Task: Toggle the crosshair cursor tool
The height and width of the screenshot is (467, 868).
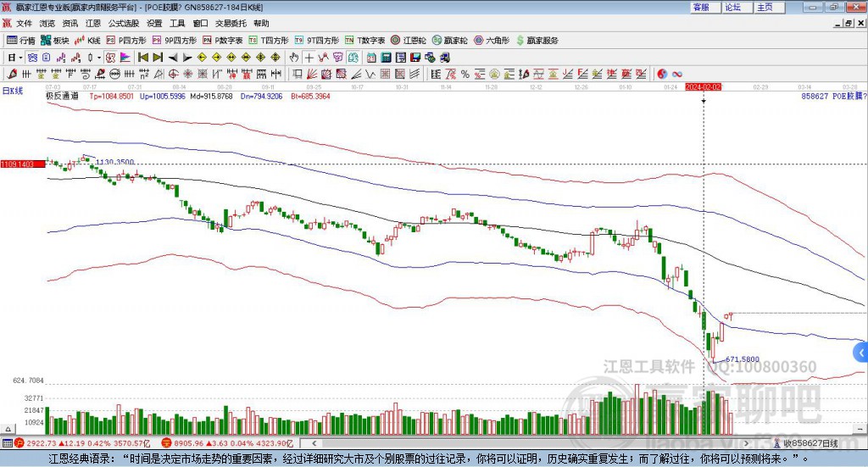Action: (309, 58)
